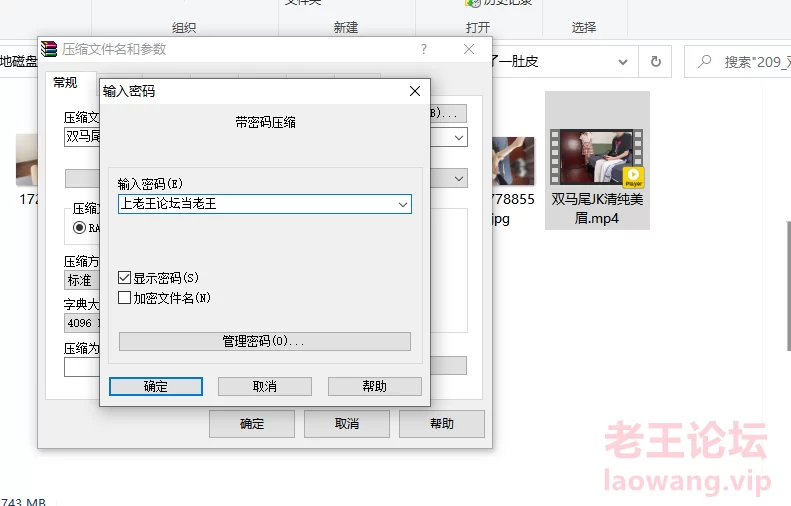
Task: Click the Explorer vertical scrollbar
Action: click(788, 286)
